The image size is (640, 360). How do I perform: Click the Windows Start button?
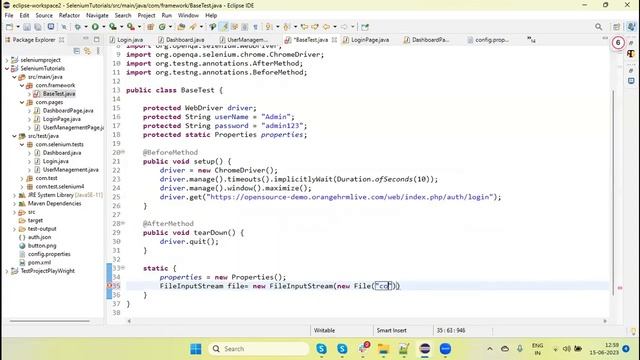click(x=196, y=349)
